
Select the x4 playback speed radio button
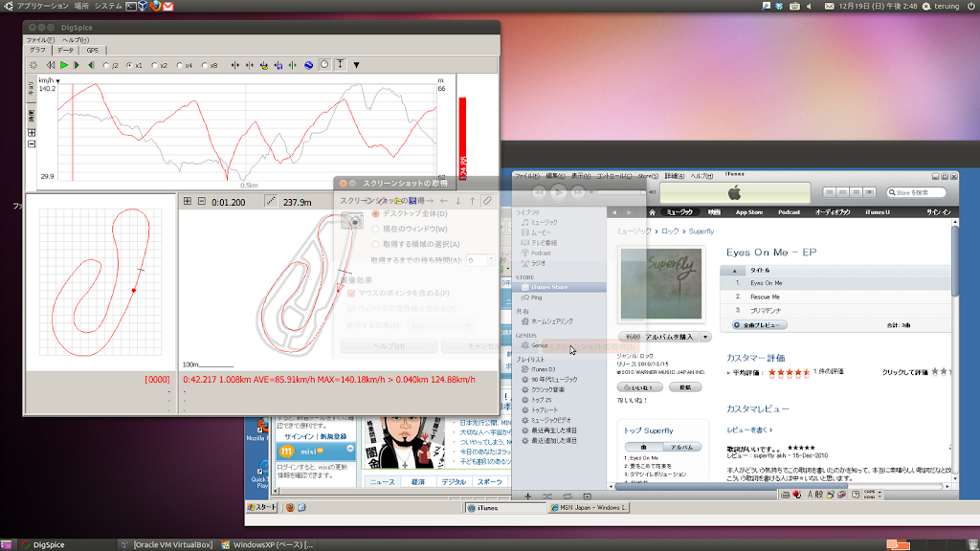click(x=180, y=65)
